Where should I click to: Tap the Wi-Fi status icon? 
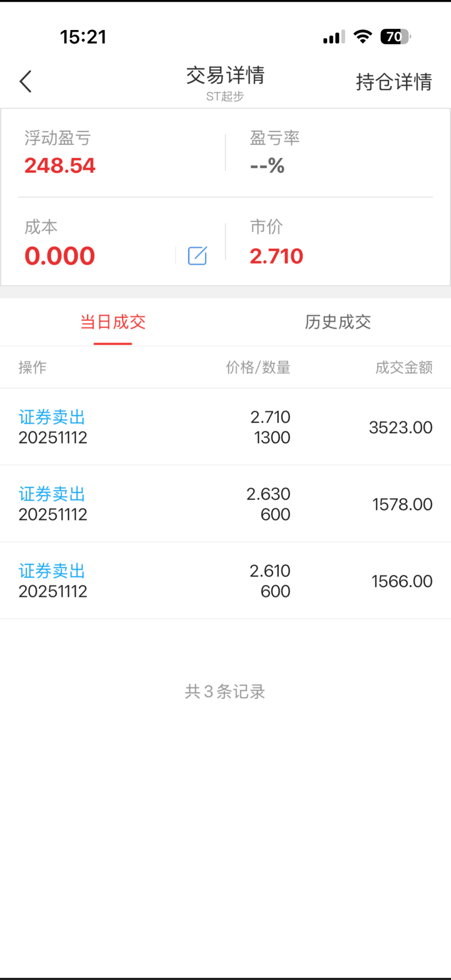(x=363, y=37)
